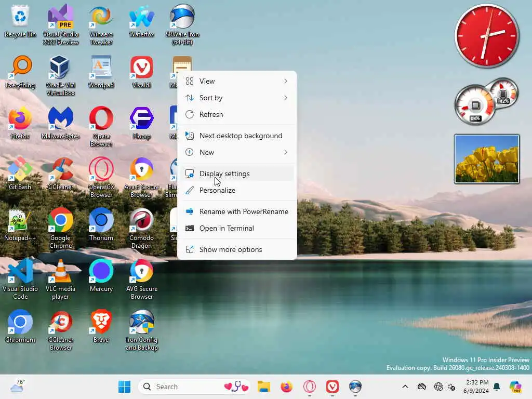The image size is (532, 399).
Task: Select the Winaero Tweaker shortcut
Action: click(x=101, y=25)
